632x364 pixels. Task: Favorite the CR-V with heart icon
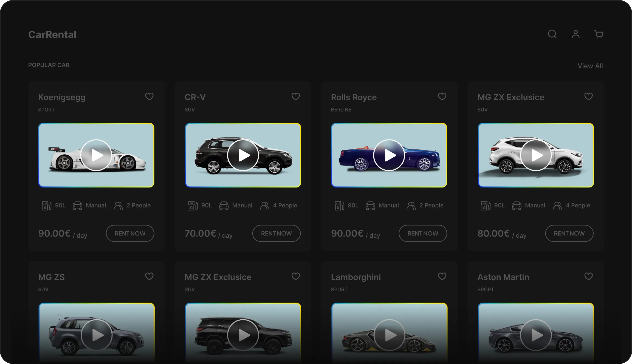tap(295, 96)
